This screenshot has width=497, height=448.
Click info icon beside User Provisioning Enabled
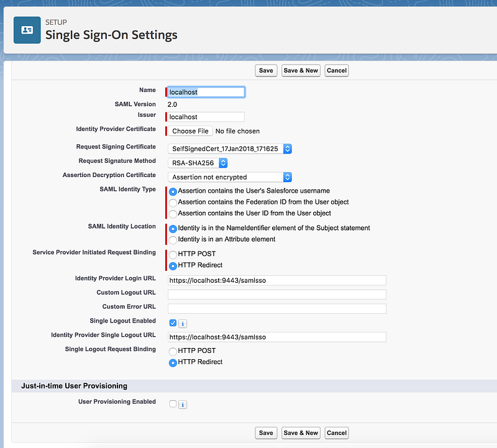183,405
